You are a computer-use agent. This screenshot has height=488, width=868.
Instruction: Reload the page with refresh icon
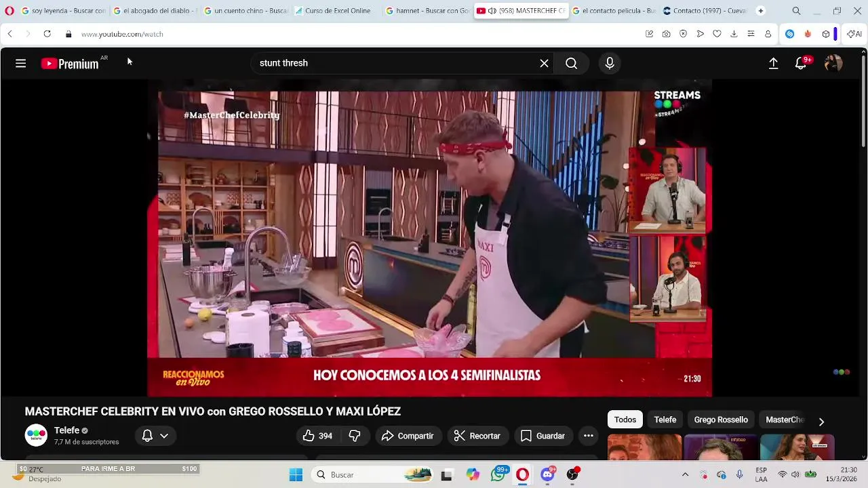pos(47,34)
